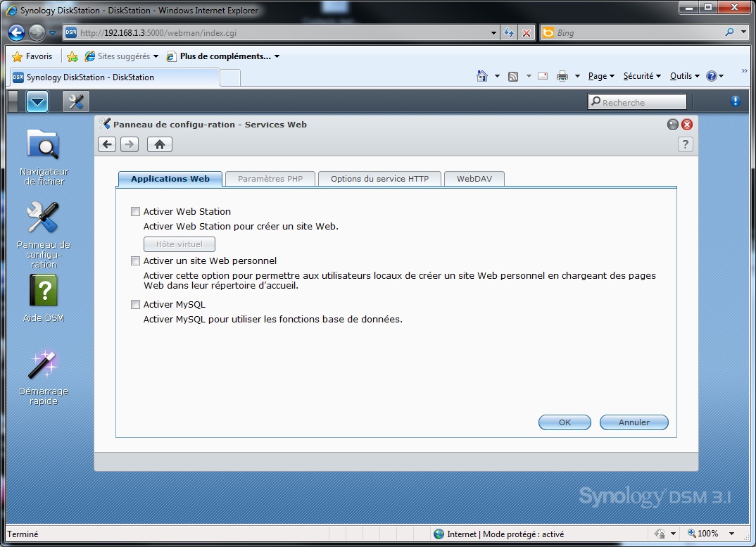Open the Outils menu

pyautogui.click(x=684, y=76)
